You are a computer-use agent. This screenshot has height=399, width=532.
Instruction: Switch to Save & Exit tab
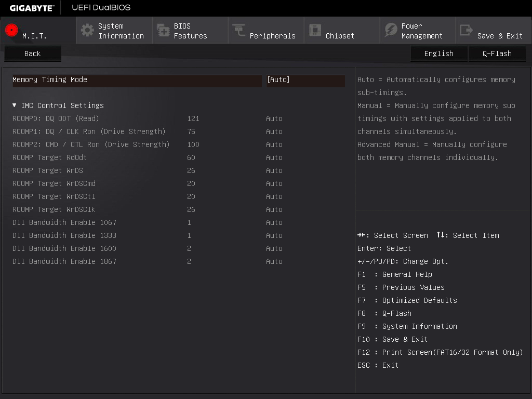[x=494, y=30]
